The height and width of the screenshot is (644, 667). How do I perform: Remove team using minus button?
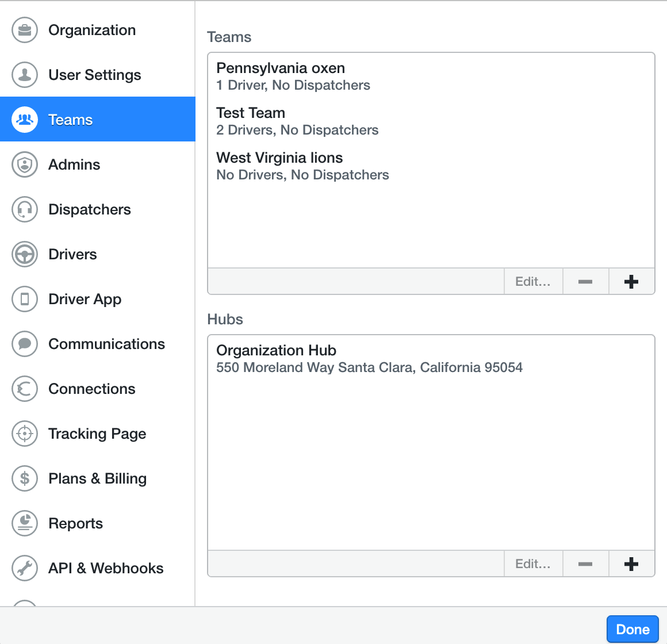(x=585, y=282)
